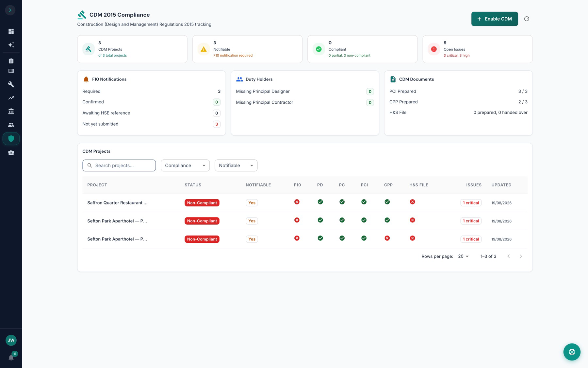588x368 pixels.
Task: Expand the sidebar with the chevron button
Action: 10,10
